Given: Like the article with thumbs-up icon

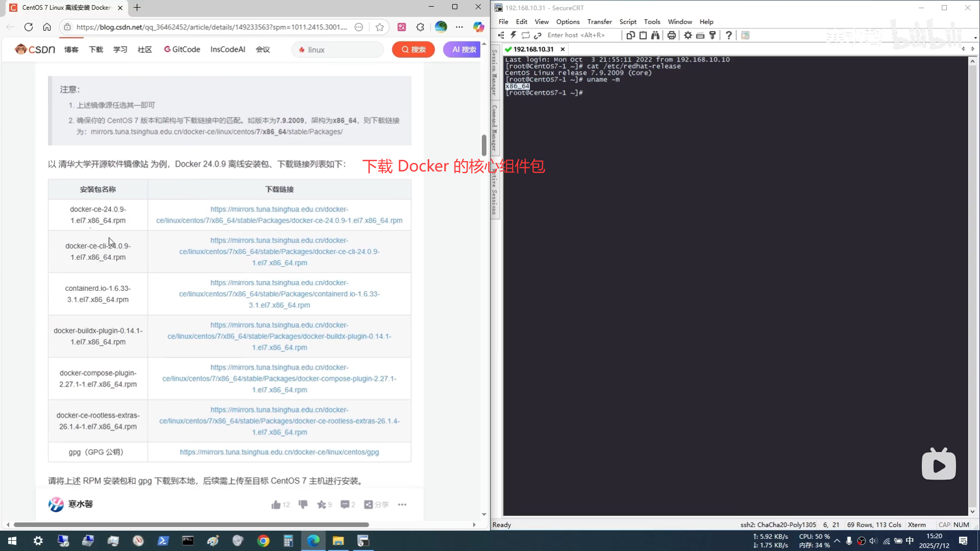Looking at the screenshot, I should pos(276,505).
